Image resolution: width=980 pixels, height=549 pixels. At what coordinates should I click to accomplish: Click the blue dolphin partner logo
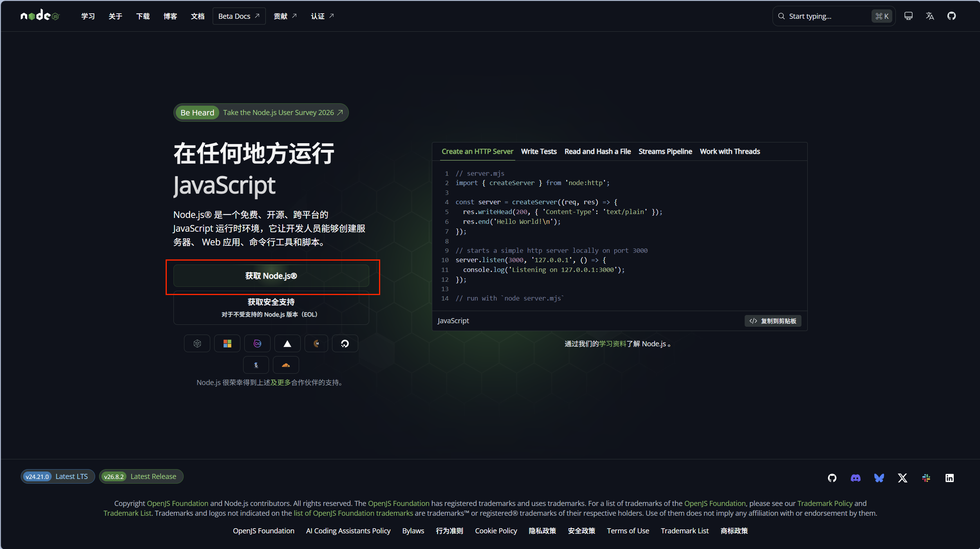(256, 365)
